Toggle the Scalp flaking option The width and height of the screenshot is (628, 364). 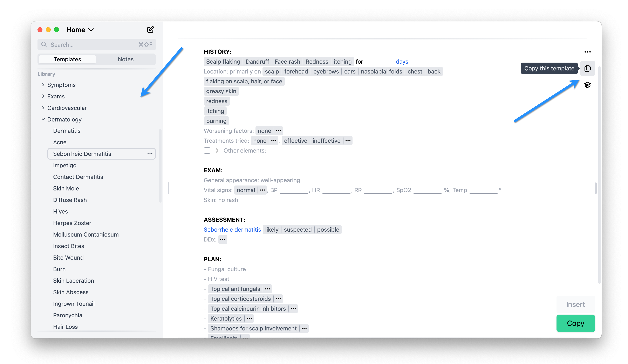(223, 62)
